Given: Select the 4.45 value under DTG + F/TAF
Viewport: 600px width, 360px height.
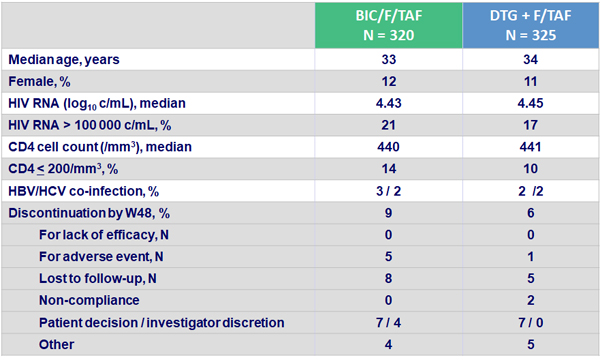Looking at the screenshot, I should 530,103.
